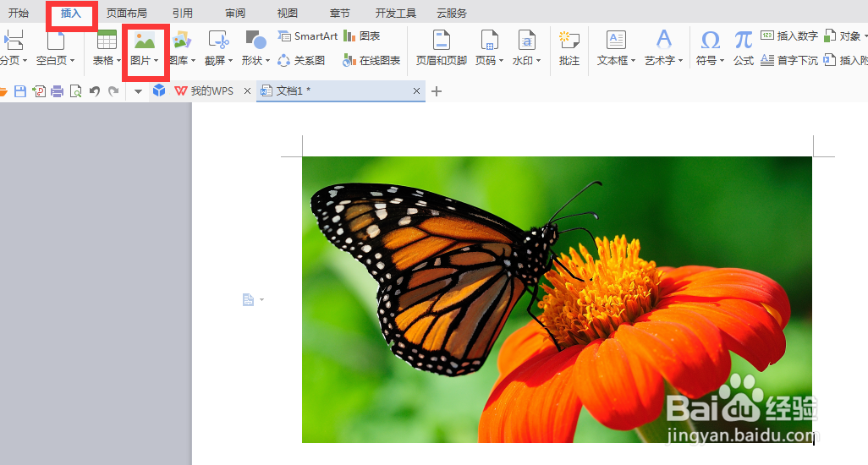Expand the 截屏 dropdown arrow

tap(230, 61)
